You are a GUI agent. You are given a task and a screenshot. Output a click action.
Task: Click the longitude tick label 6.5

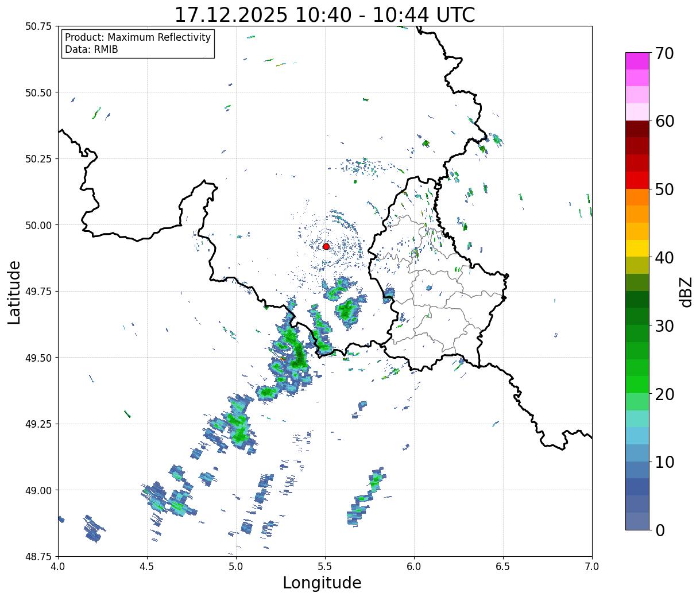tap(503, 567)
